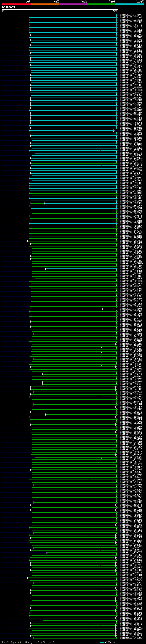Open hit UniRef100_A7R300
The image size is (146, 644).
point(131,15)
